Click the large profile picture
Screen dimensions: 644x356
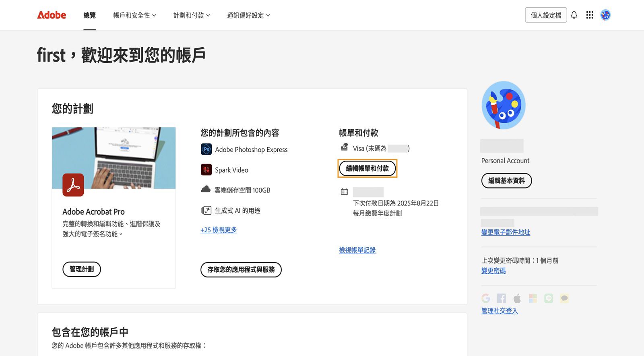pyautogui.click(x=504, y=105)
